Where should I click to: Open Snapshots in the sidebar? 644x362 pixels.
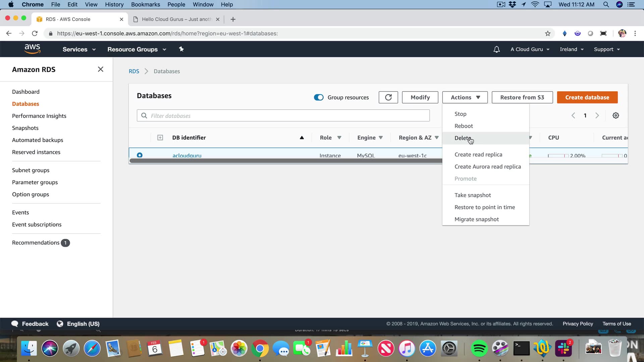(x=25, y=128)
